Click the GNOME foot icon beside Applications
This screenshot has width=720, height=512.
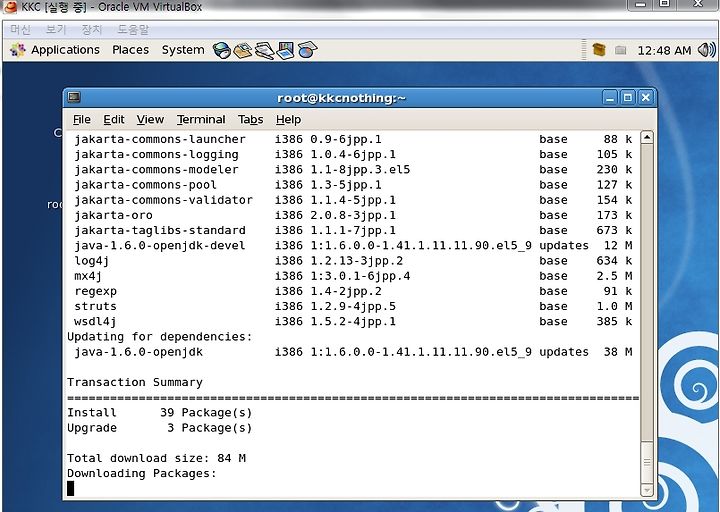18,50
